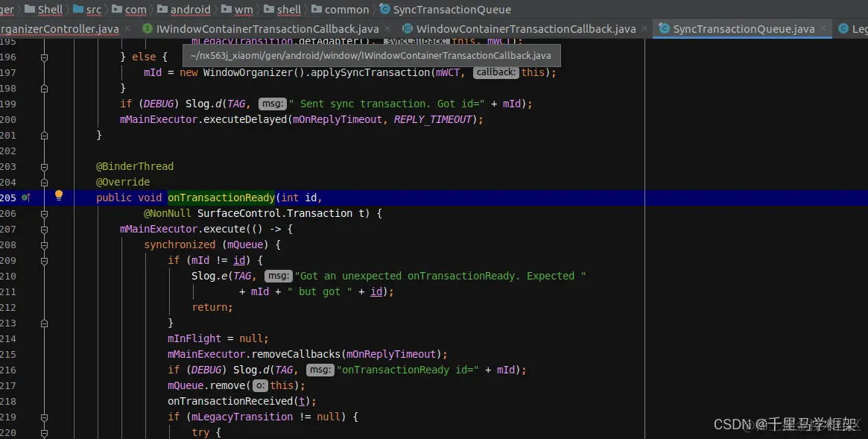The height and width of the screenshot is (439, 868).
Task: Switch to IWindowContainerTransactionCallback.java tab
Action: pos(267,29)
